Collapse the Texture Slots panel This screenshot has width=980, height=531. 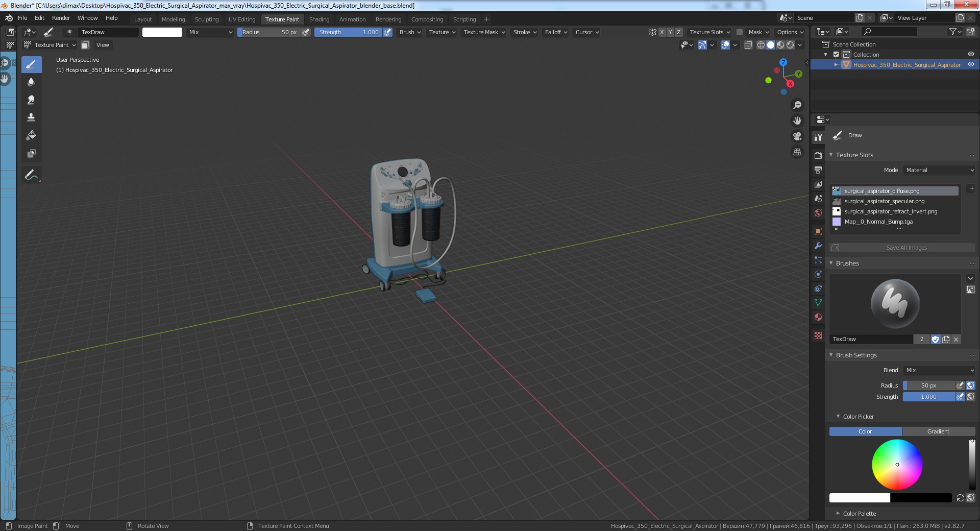coord(831,155)
